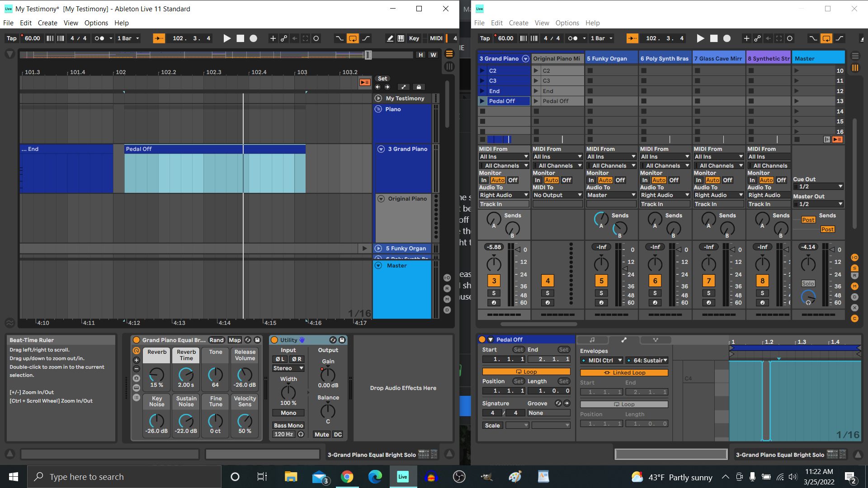868x488 pixels.
Task: Hot-swap the Grand Piano Equal Bright preset
Action: pos(248,340)
